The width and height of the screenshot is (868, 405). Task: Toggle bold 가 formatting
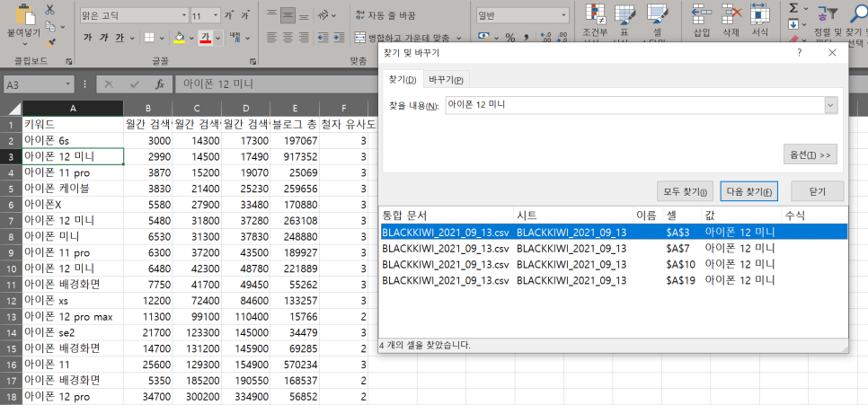pos(87,38)
